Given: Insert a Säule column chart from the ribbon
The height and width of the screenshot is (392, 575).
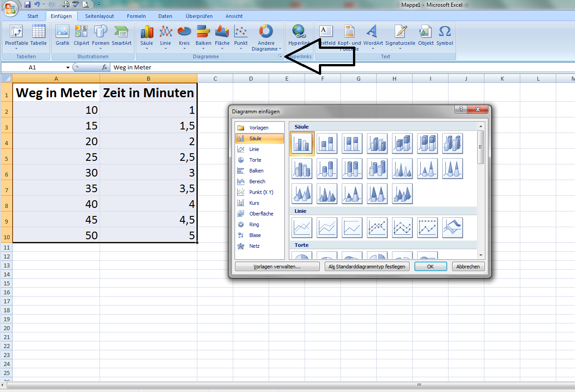Looking at the screenshot, I should coord(147,36).
